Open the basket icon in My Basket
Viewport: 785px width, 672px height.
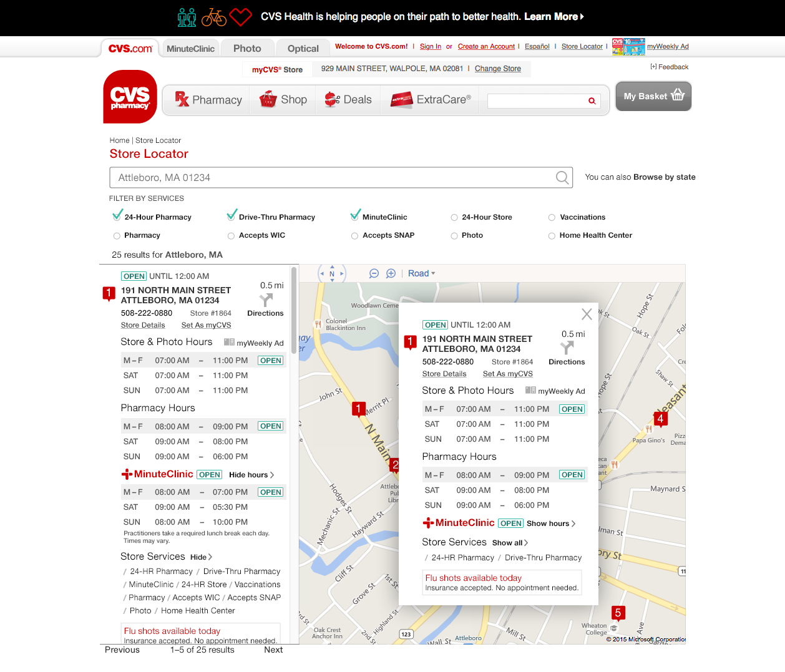point(678,95)
